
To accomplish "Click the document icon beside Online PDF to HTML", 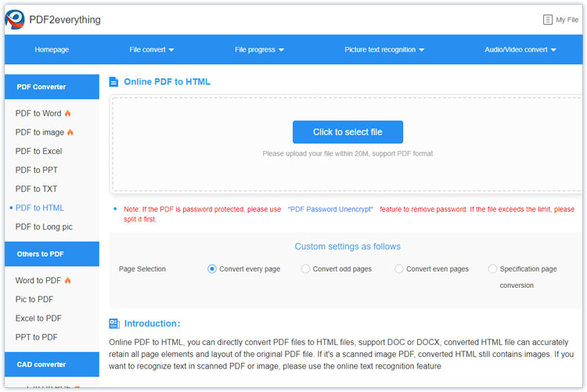I will [113, 81].
